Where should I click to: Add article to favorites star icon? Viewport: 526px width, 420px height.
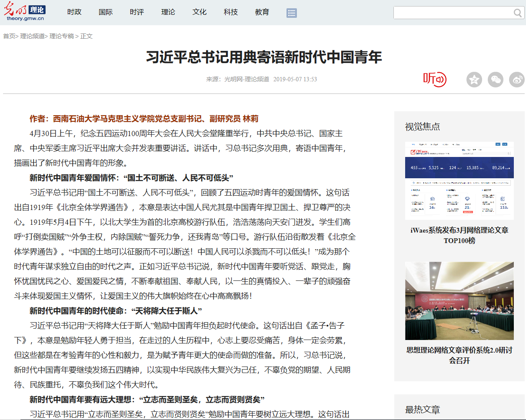tap(474, 80)
